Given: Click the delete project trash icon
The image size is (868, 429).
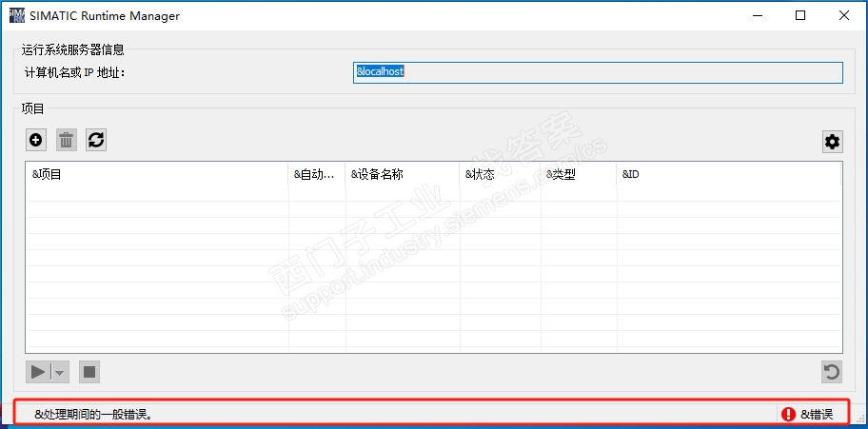Looking at the screenshot, I should [67, 140].
